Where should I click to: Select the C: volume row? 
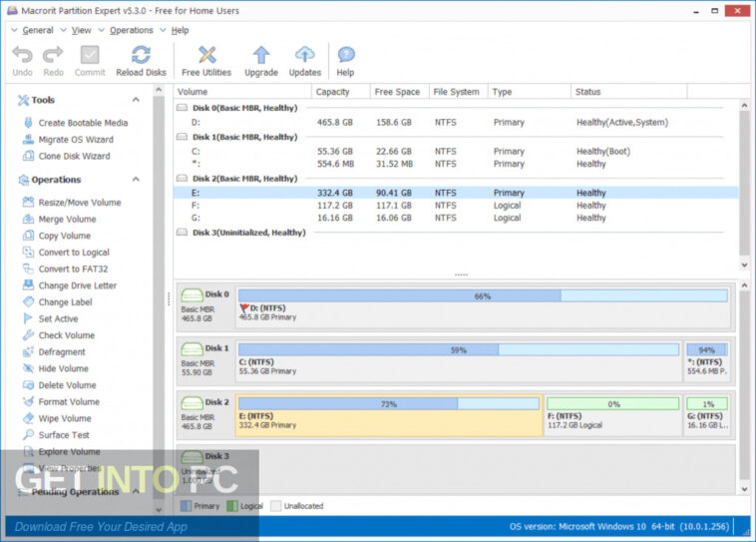[456, 152]
